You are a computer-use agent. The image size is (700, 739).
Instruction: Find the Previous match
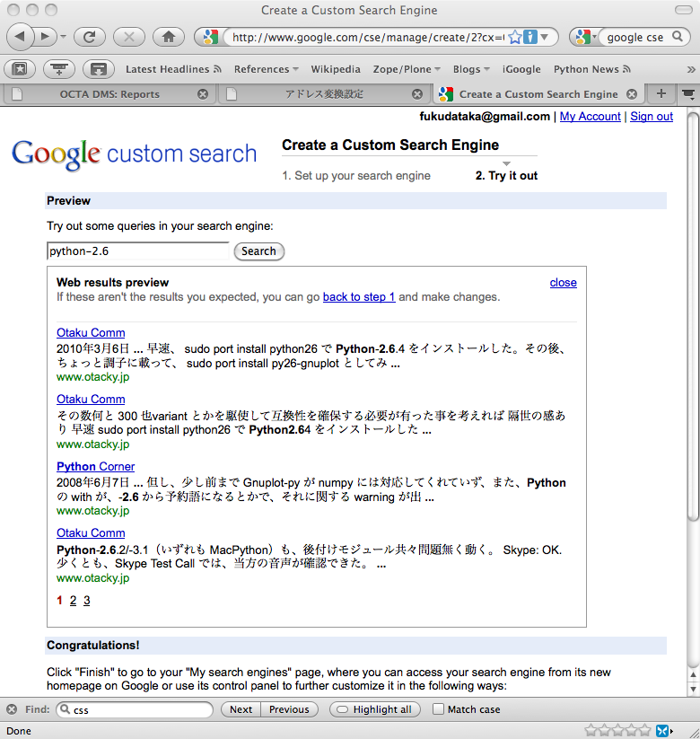289,709
